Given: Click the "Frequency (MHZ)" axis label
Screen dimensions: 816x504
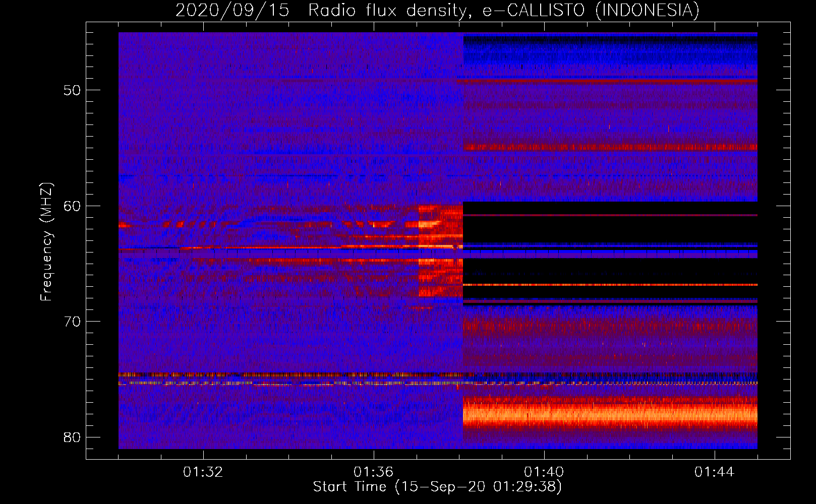Looking at the screenshot, I should click(x=46, y=242).
